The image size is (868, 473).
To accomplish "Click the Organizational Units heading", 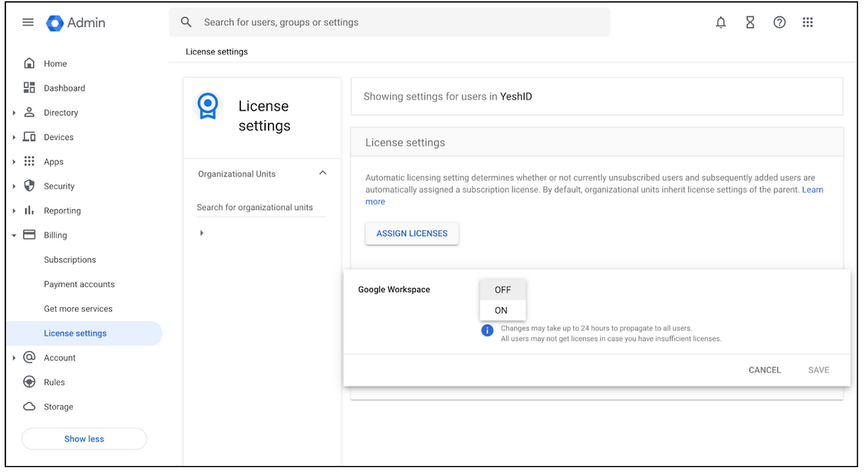I will 236,174.
